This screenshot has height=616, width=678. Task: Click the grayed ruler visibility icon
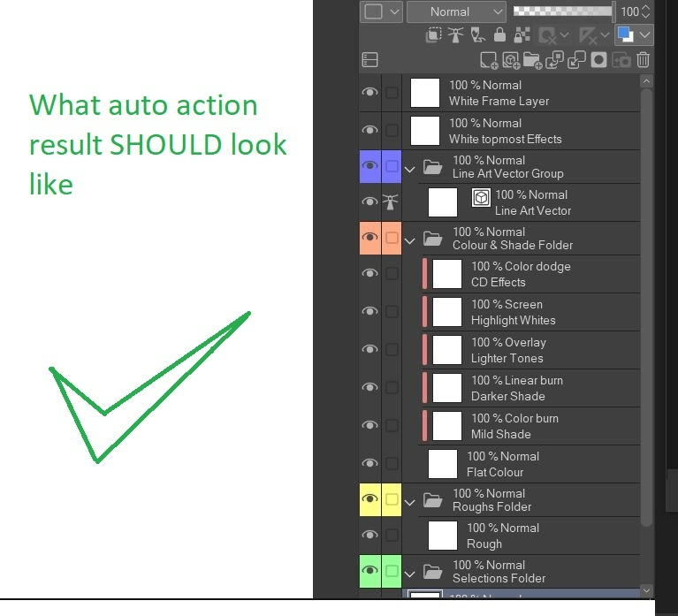coord(589,35)
